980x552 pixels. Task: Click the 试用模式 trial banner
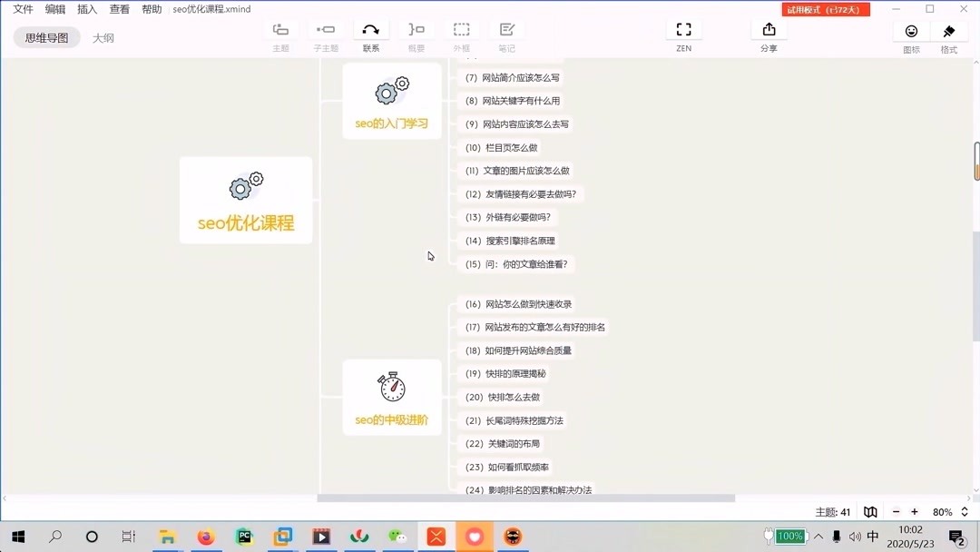point(825,8)
